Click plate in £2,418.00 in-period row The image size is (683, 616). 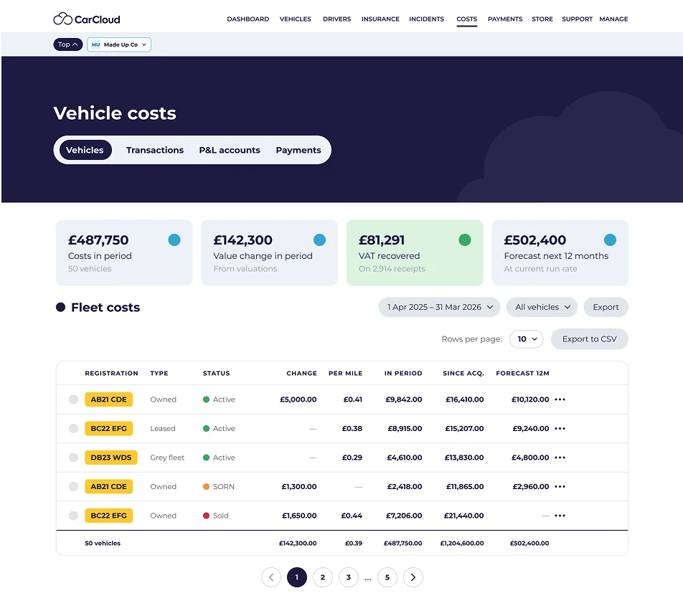108,486
